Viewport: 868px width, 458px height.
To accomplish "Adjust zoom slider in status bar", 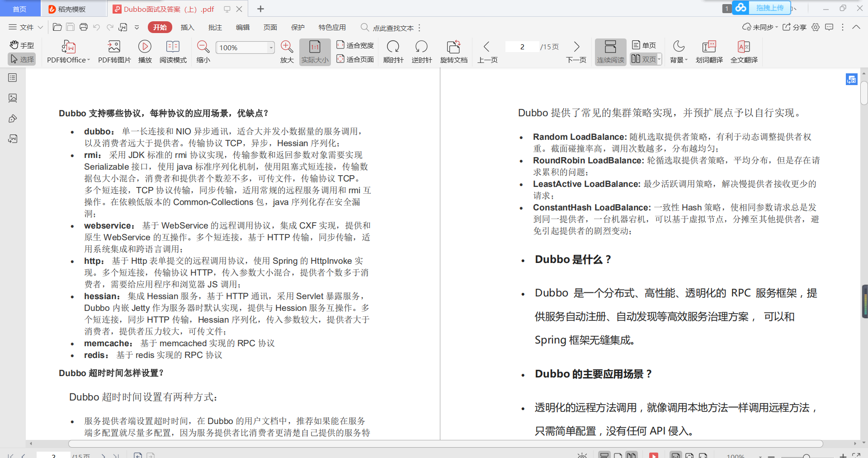I will pos(806,456).
